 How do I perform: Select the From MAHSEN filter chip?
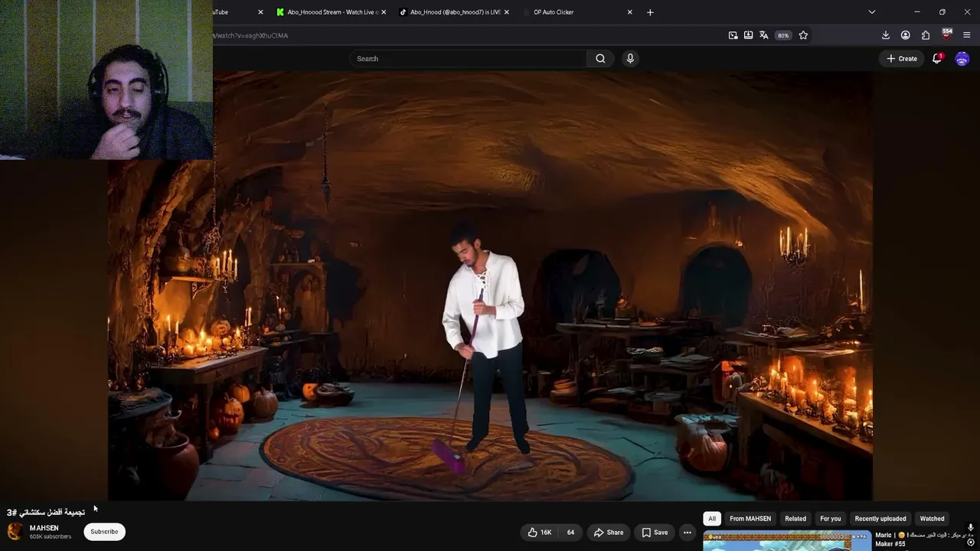[x=750, y=519]
